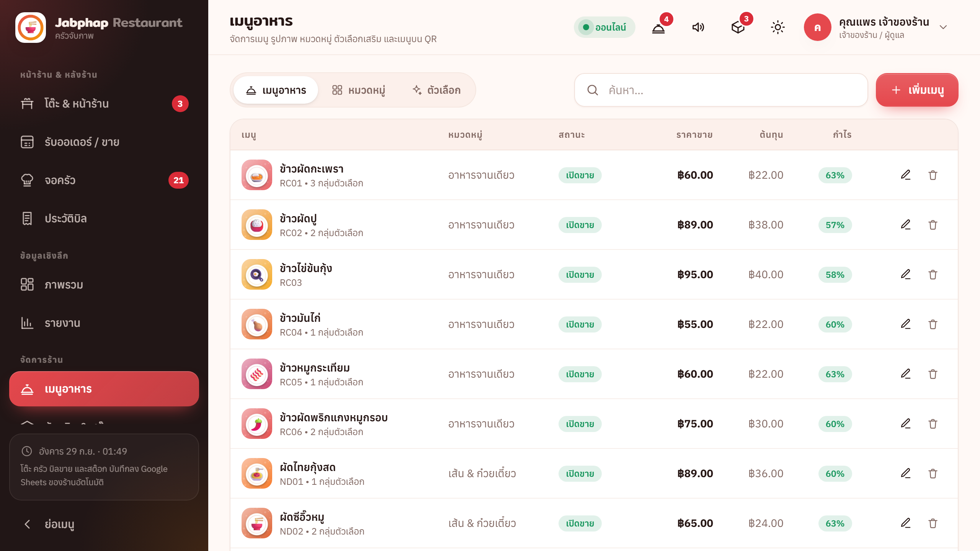The width and height of the screenshot is (980, 551).
Task: Remove the ข้าวมันไก่ entry
Action: (x=933, y=324)
